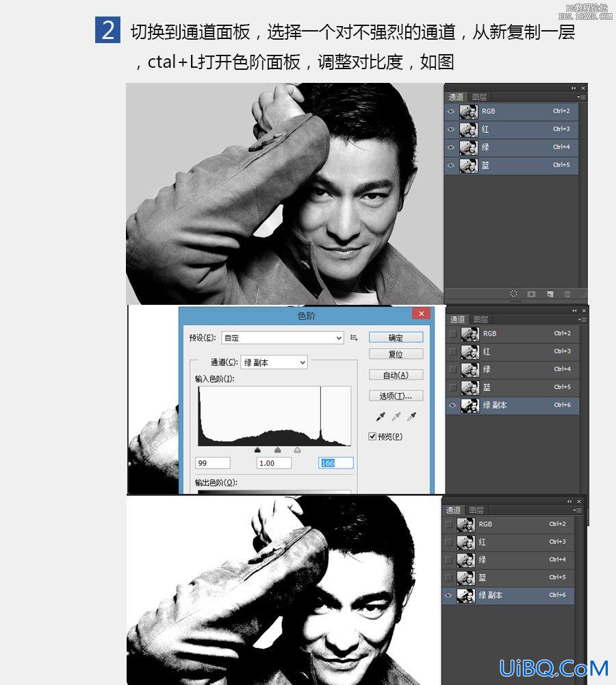Select the 蓝 channel row in top panel
This screenshot has width=616, height=685.
[x=511, y=165]
